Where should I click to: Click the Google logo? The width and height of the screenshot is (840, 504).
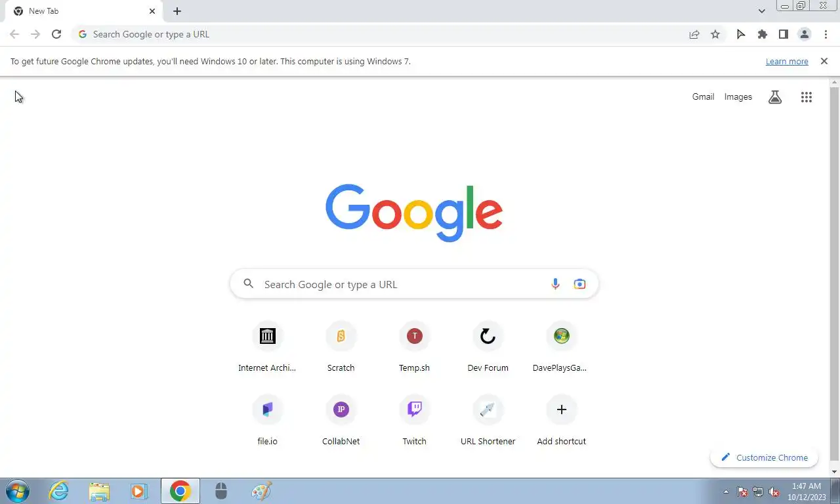point(414,213)
